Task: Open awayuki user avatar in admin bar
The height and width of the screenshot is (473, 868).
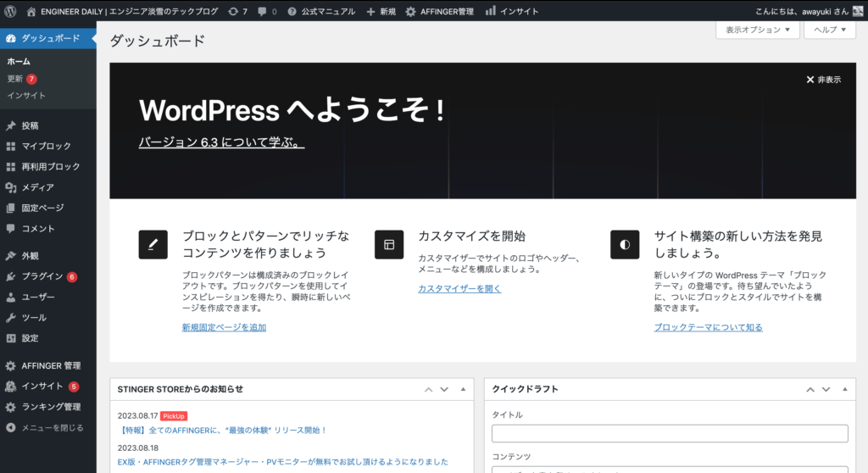Action: 858,11
